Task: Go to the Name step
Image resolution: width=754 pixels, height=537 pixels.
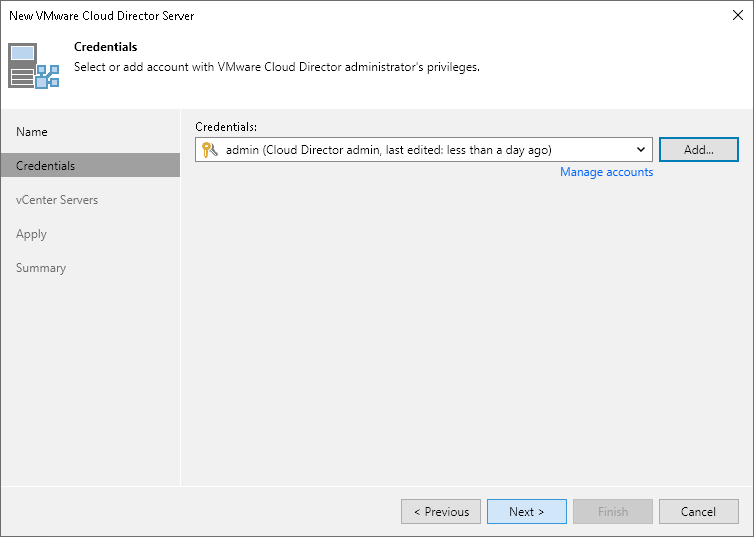Action: tap(32, 132)
